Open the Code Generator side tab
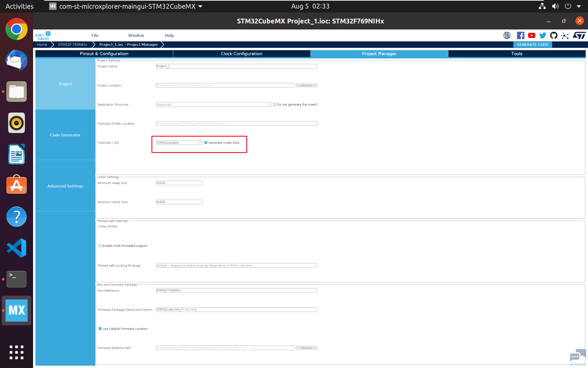Screen dimensions: 588x368 coord(65,135)
